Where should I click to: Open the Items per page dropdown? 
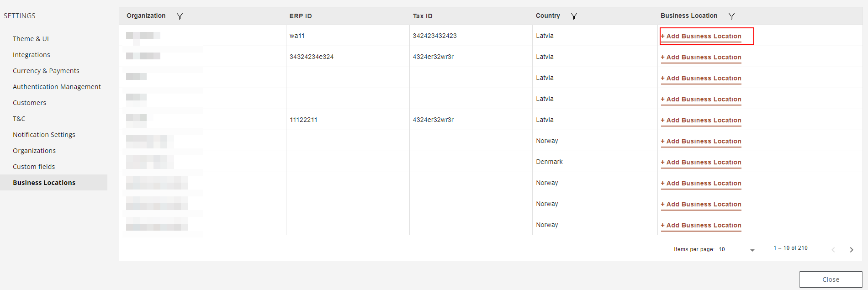pyautogui.click(x=737, y=249)
